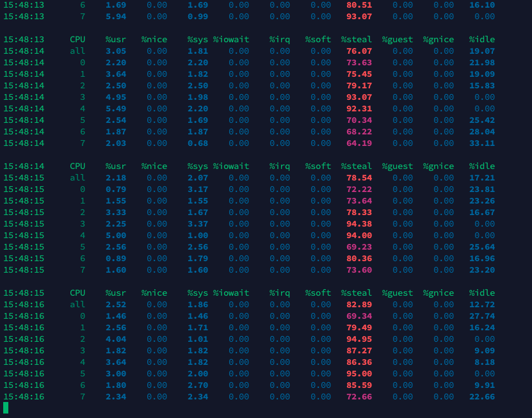
Task: Select the %usr value 0.79
Action: click(116, 189)
